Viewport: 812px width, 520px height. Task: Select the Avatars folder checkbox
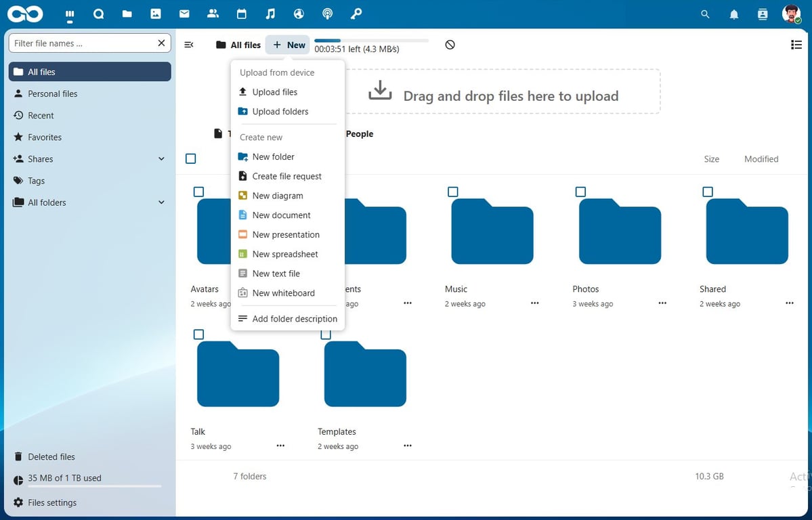[x=198, y=192]
